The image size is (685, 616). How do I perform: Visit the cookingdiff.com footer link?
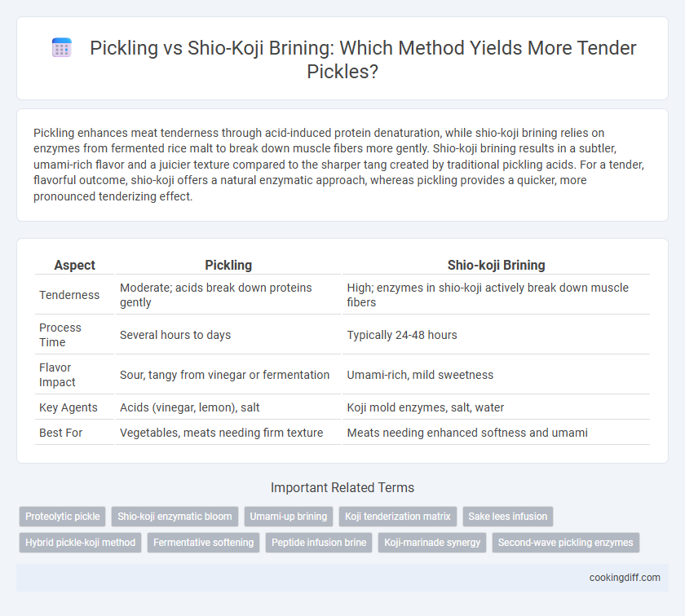[x=625, y=578]
